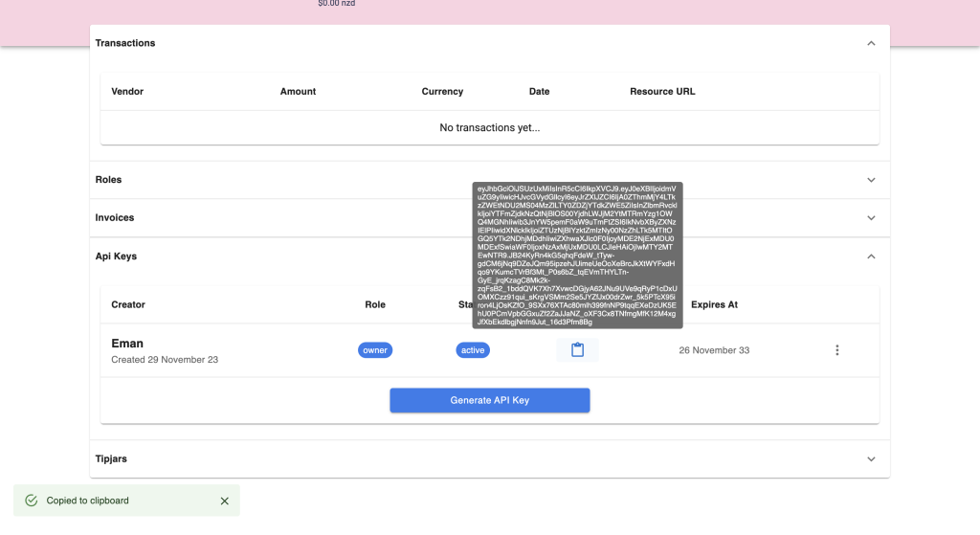Collapse Transactions section using its chevron
980x535 pixels.
pyautogui.click(x=870, y=43)
